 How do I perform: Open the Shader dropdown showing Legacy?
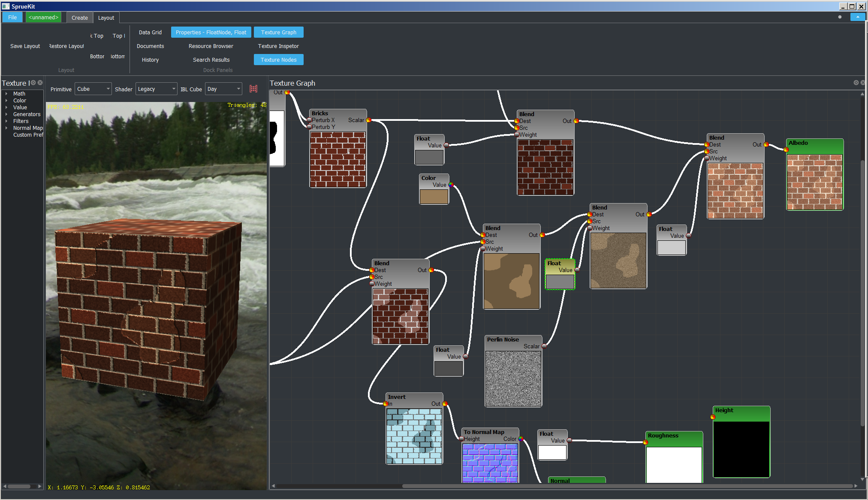click(157, 89)
